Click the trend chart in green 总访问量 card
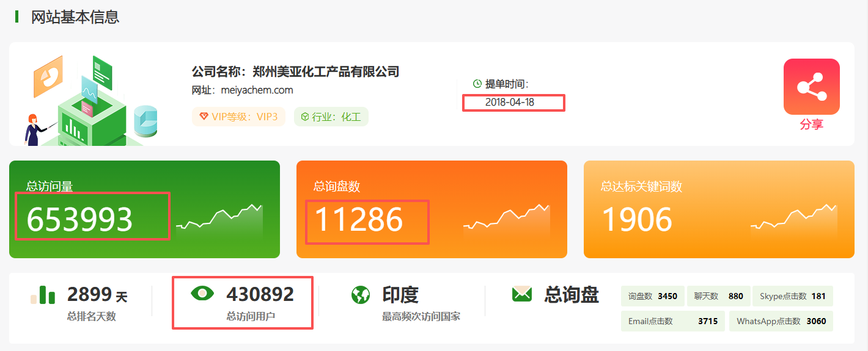Viewport: 868px width, 351px height. (219, 222)
